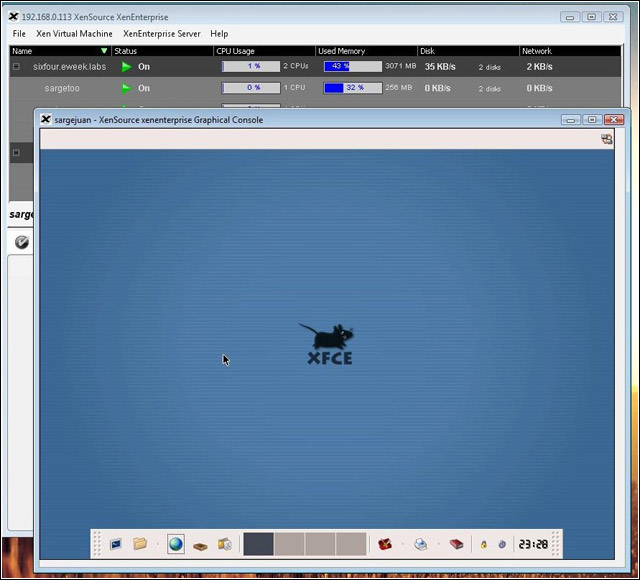Open the terminal icon in XFCE panel

click(x=116, y=544)
